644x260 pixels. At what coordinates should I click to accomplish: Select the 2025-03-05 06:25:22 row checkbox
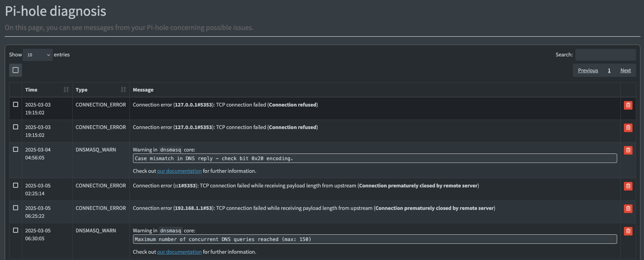[x=15, y=208]
